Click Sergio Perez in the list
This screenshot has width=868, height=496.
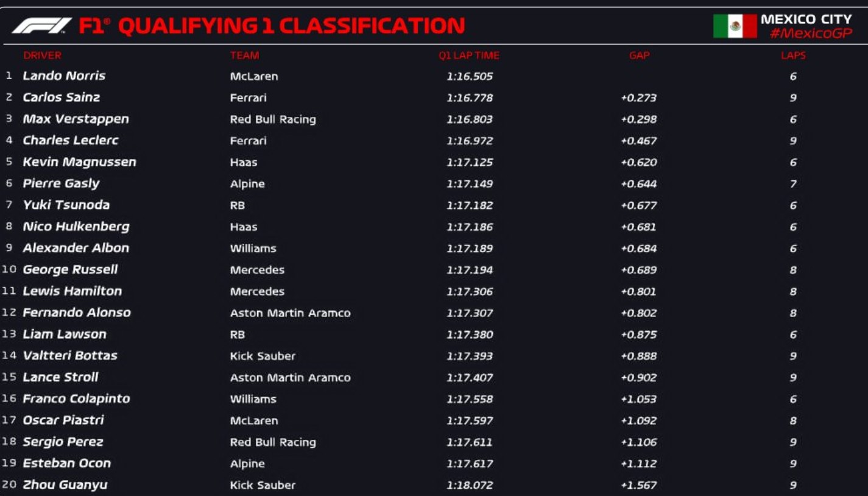click(63, 442)
